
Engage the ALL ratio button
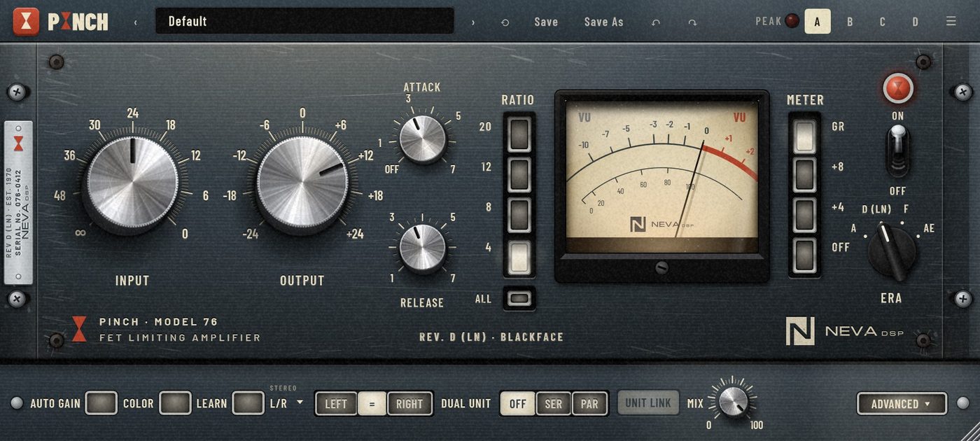[519, 299]
